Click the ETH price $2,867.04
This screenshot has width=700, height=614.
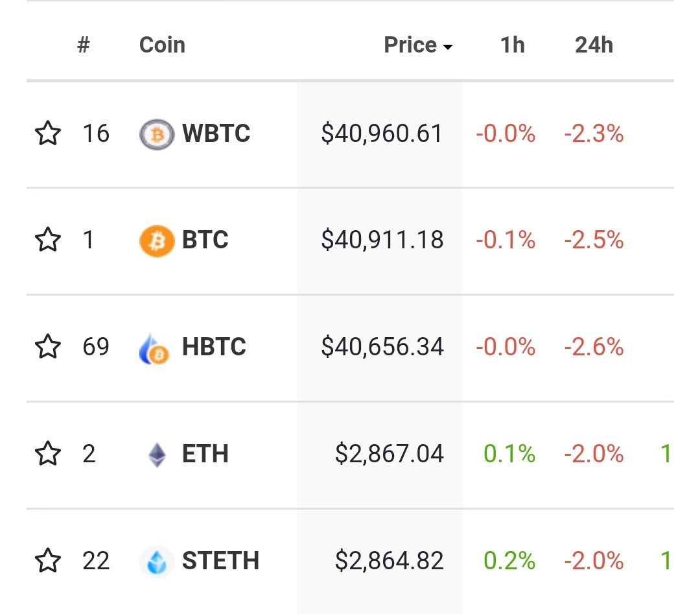point(389,454)
